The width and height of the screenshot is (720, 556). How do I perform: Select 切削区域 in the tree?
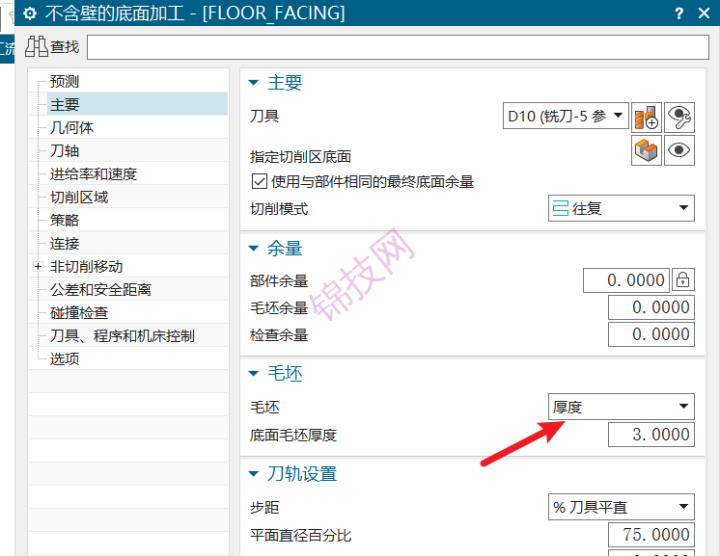tap(79, 197)
